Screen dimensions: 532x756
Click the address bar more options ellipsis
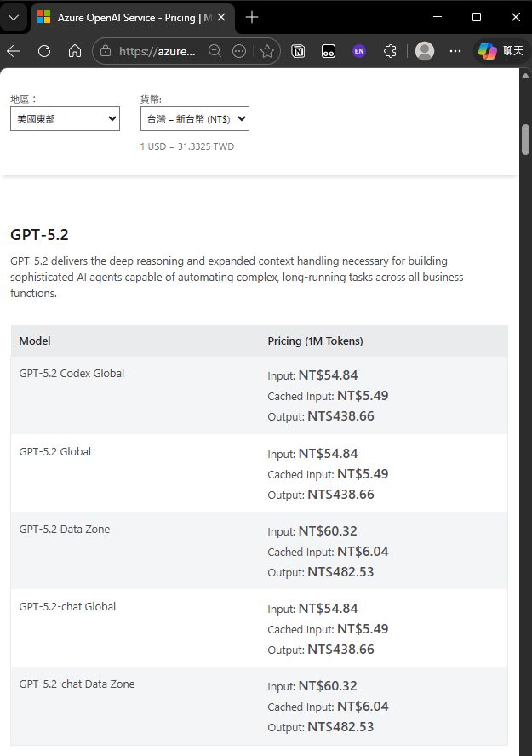pyautogui.click(x=239, y=51)
